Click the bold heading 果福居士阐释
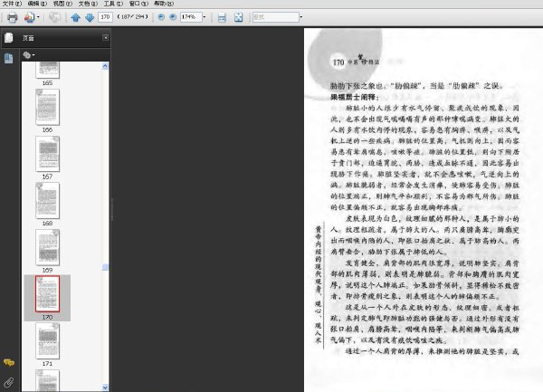The width and height of the screenshot is (543, 392). [x=355, y=97]
